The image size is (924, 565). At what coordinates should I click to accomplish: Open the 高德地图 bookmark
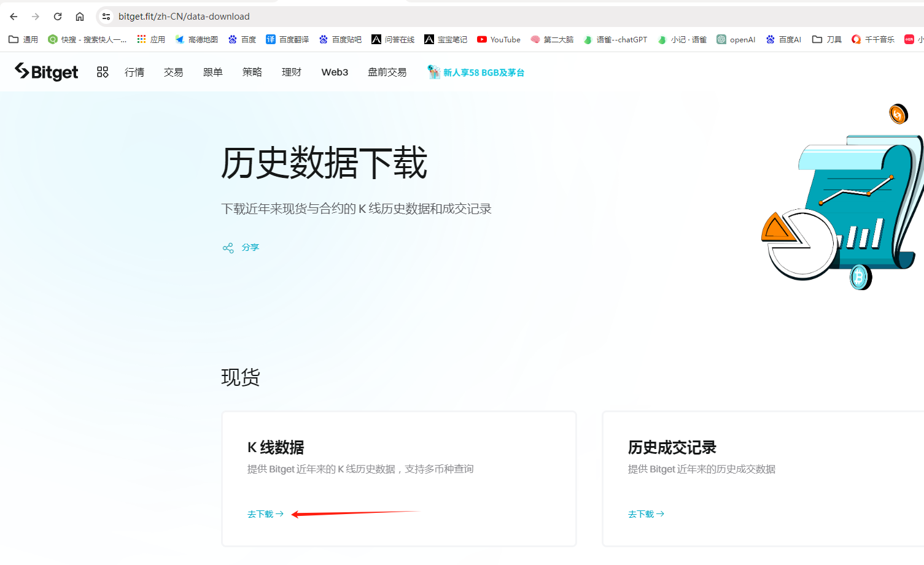point(196,39)
